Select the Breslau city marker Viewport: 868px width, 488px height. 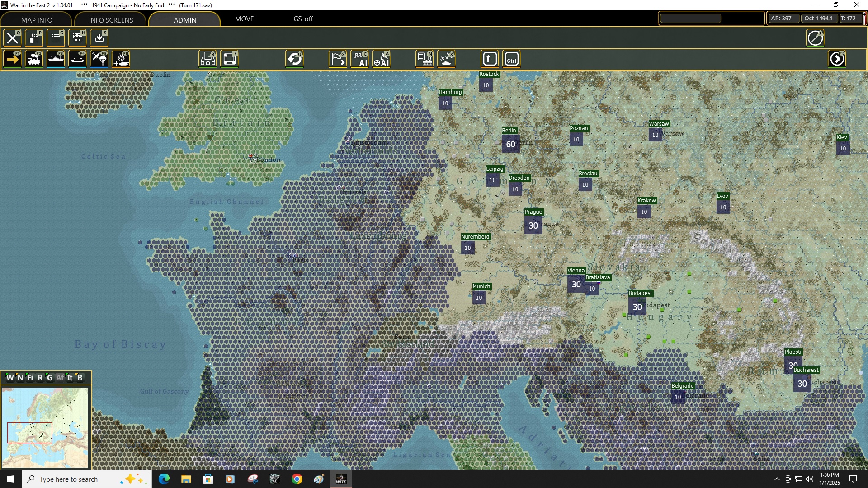pyautogui.click(x=585, y=184)
